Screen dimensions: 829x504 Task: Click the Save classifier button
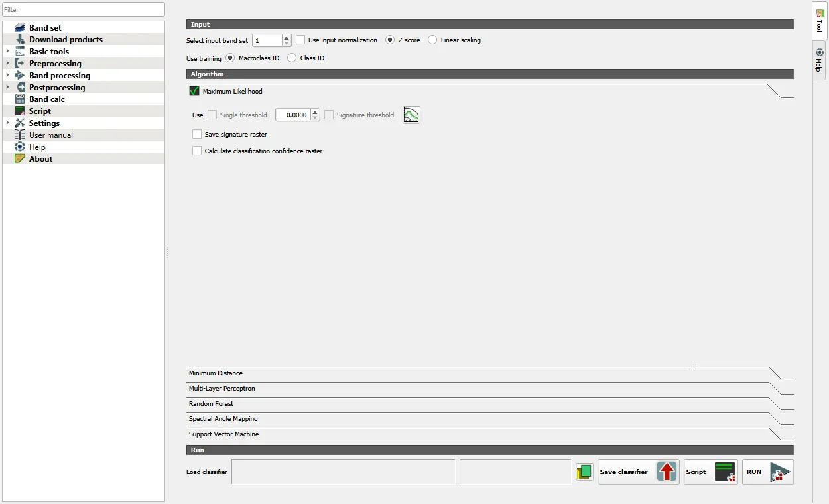(x=639, y=472)
